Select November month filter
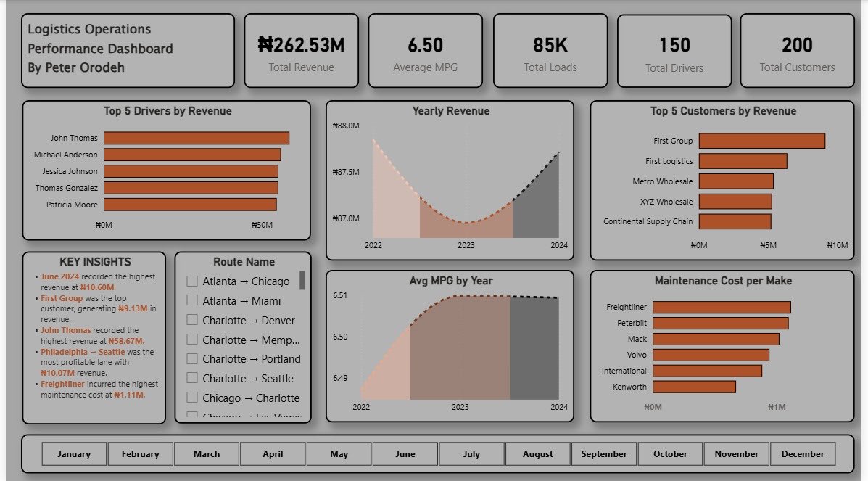The width and height of the screenshot is (868, 481). 736,454
